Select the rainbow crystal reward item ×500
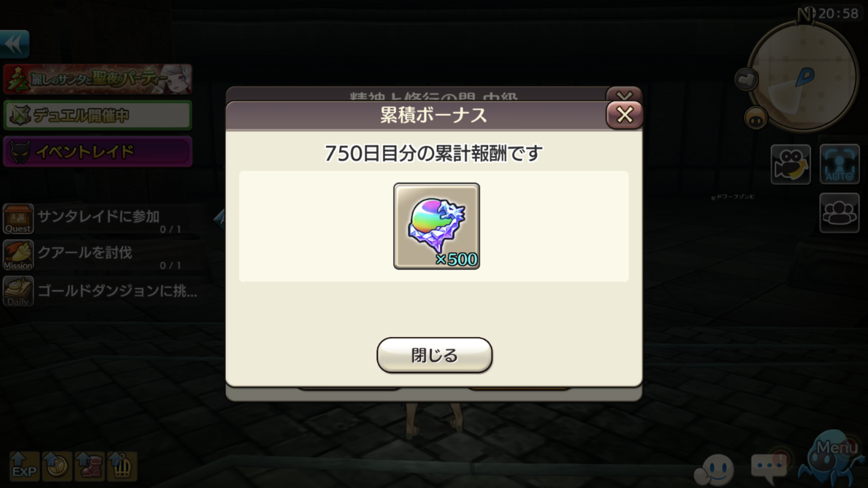Image resolution: width=868 pixels, height=488 pixels. coord(437,226)
